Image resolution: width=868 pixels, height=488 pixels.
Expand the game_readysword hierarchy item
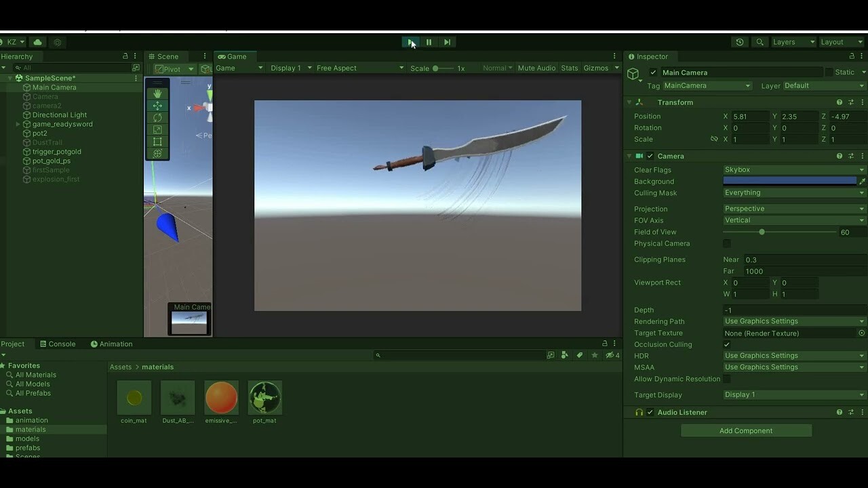click(16, 124)
